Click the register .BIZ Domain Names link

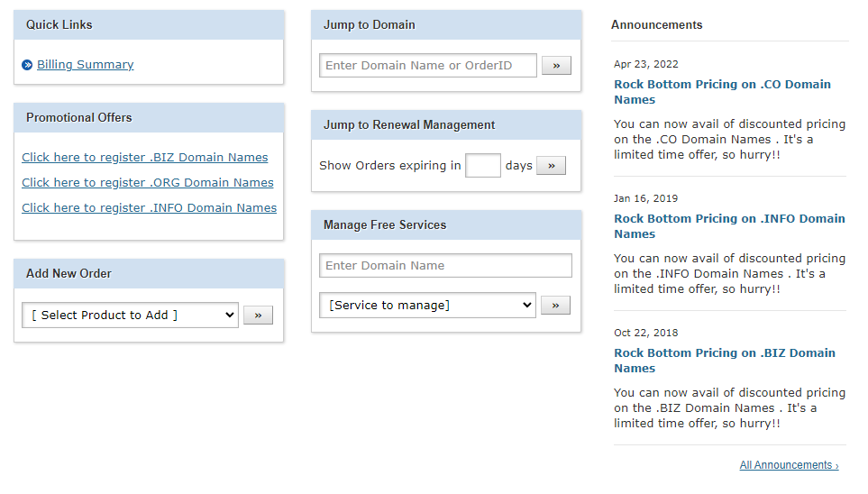(x=145, y=158)
